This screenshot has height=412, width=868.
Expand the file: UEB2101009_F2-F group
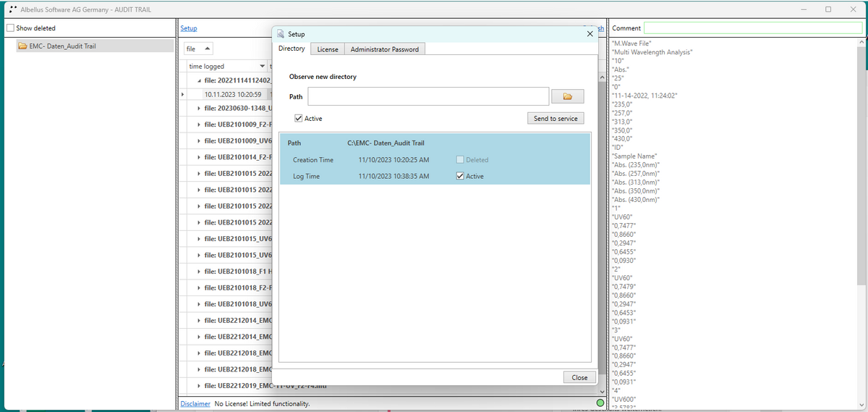[x=200, y=125]
